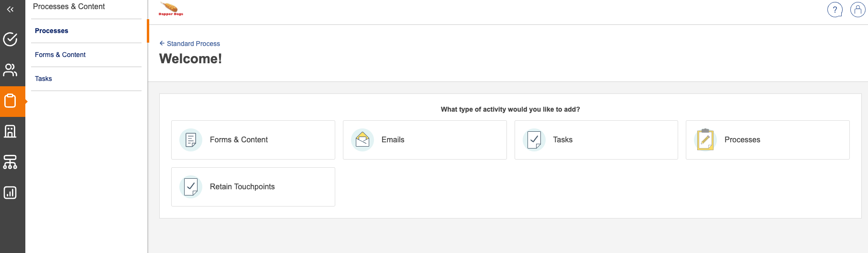The image size is (868, 253).
Task: Select the clipboard sidebar icon
Action: (10, 101)
